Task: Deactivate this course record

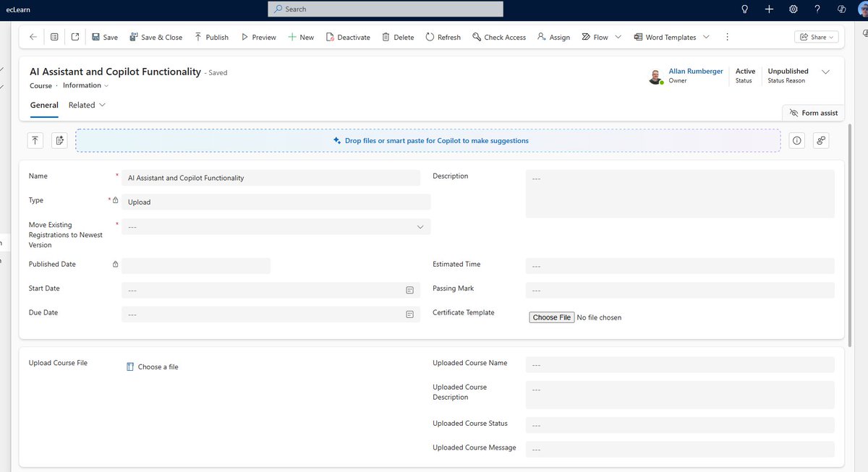Action: click(x=348, y=37)
